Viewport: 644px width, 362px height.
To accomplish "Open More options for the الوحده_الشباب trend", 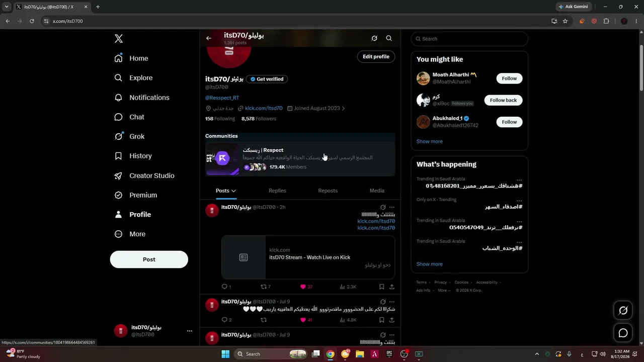I will 519,242.
